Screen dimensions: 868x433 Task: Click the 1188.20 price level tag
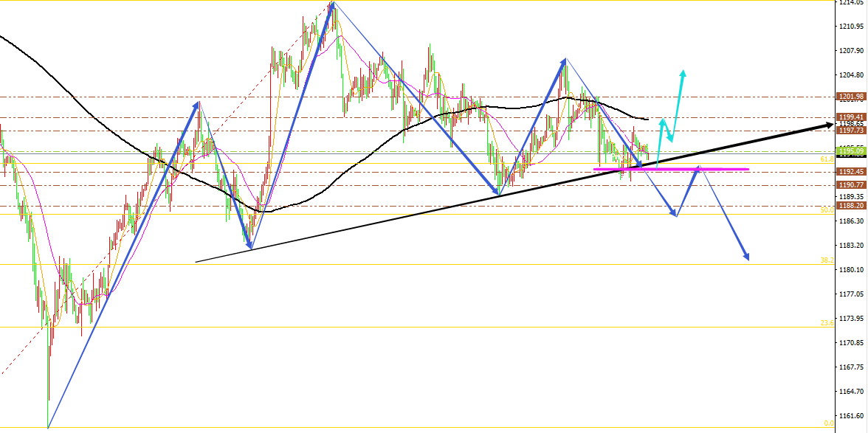click(x=851, y=207)
